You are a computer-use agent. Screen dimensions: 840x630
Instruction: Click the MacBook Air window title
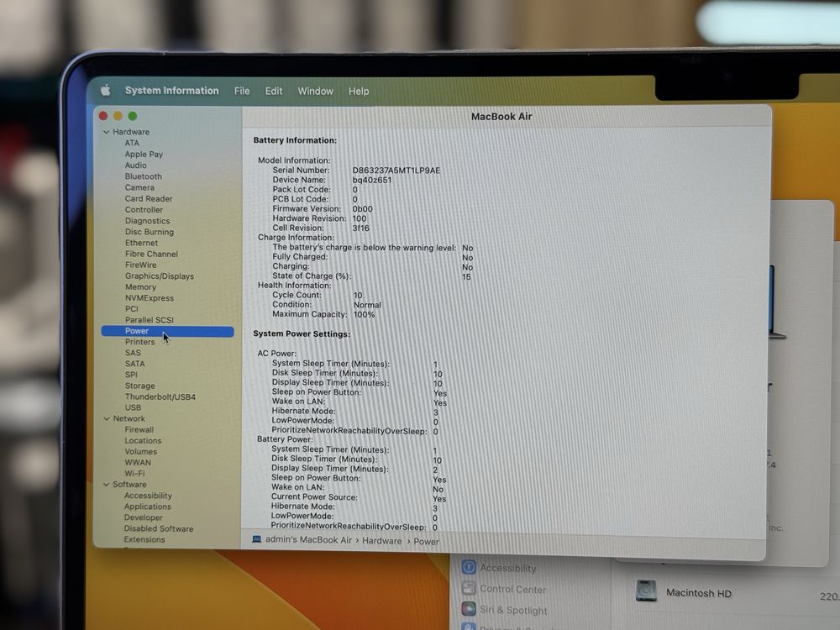point(501,116)
